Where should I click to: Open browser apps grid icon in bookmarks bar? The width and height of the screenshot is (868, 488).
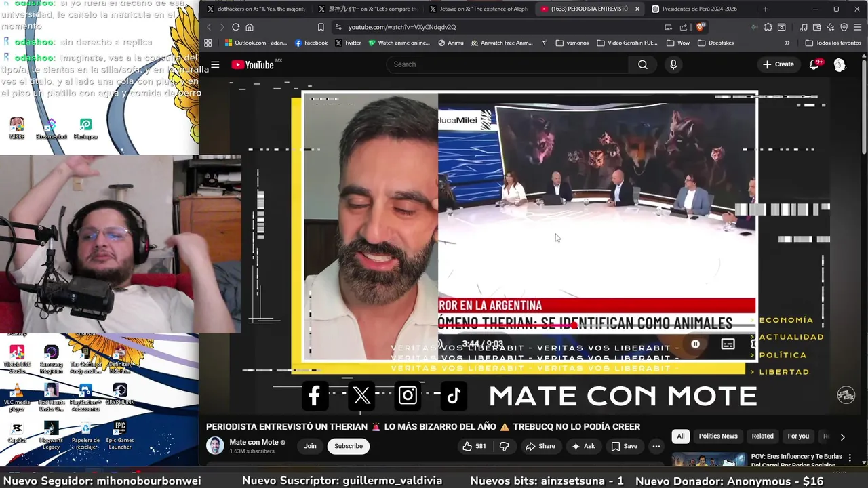[208, 43]
